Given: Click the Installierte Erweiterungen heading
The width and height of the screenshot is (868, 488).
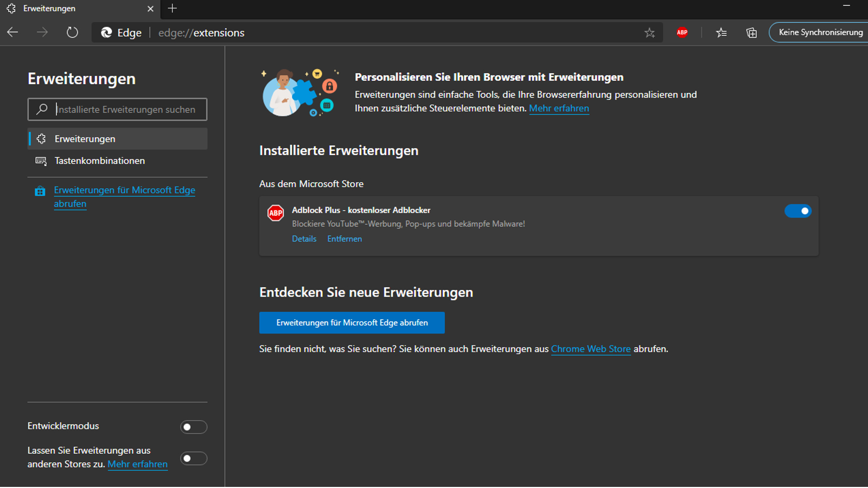Looking at the screenshot, I should (x=339, y=151).
